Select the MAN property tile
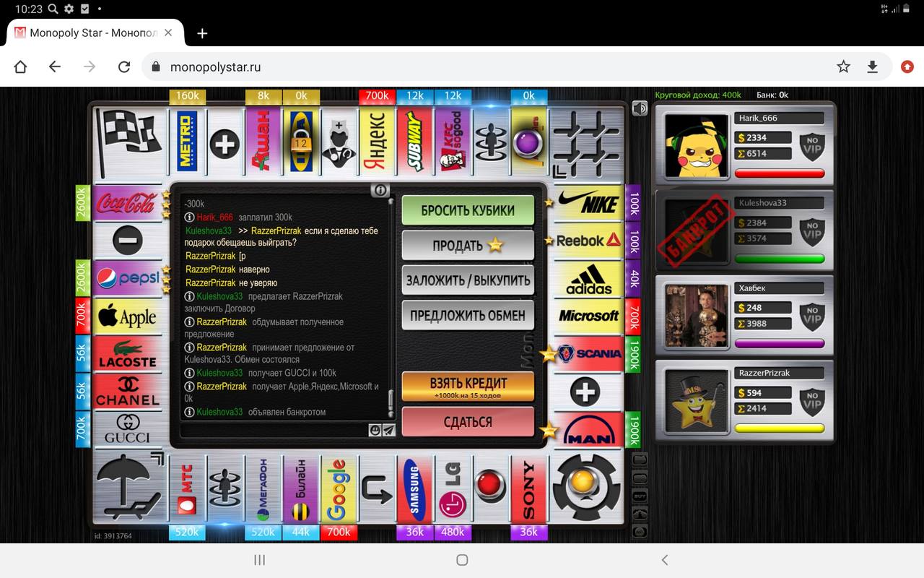Image resolution: width=924 pixels, height=578 pixels. pyautogui.click(x=589, y=429)
